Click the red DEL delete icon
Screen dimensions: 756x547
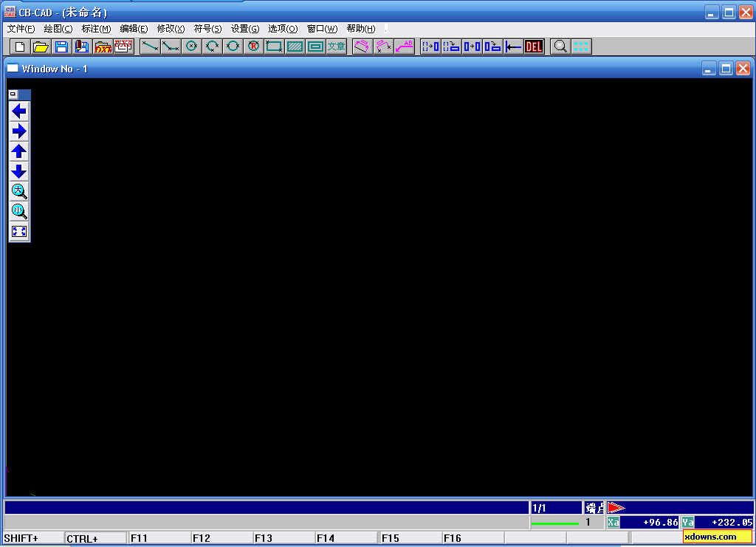pyautogui.click(x=533, y=47)
